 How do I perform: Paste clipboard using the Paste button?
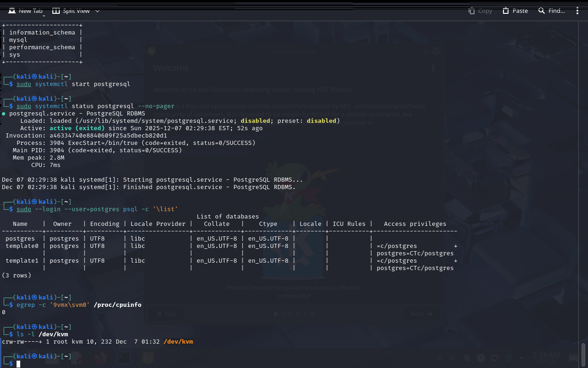click(515, 11)
